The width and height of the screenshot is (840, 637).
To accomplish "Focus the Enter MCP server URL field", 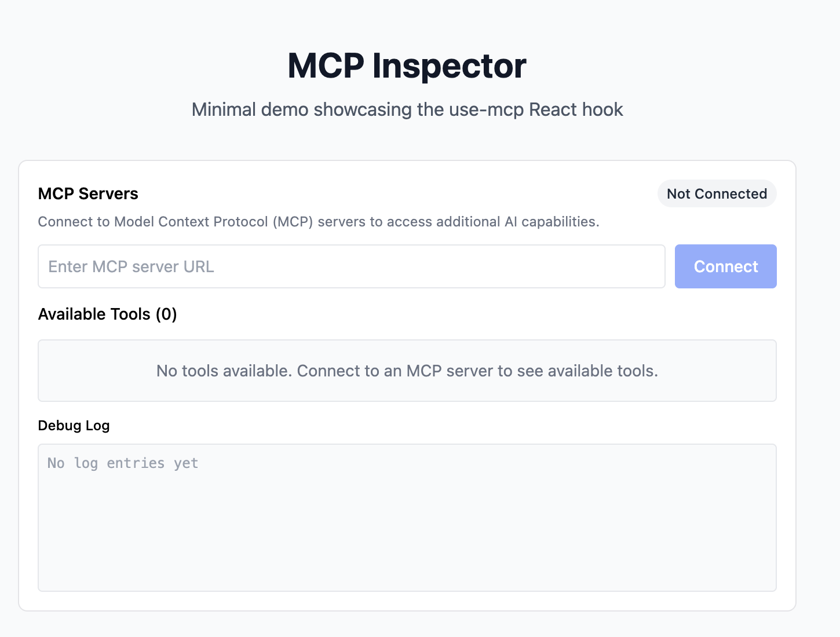I will coord(351,266).
